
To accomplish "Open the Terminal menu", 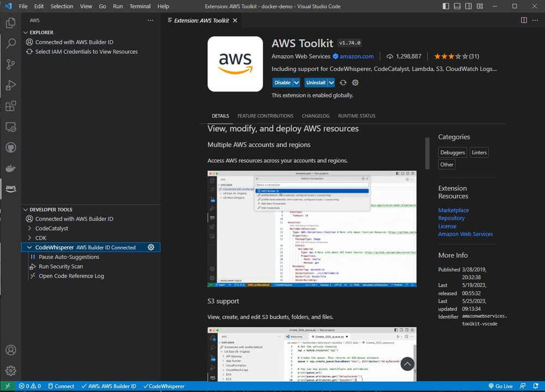I will tap(140, 6).
